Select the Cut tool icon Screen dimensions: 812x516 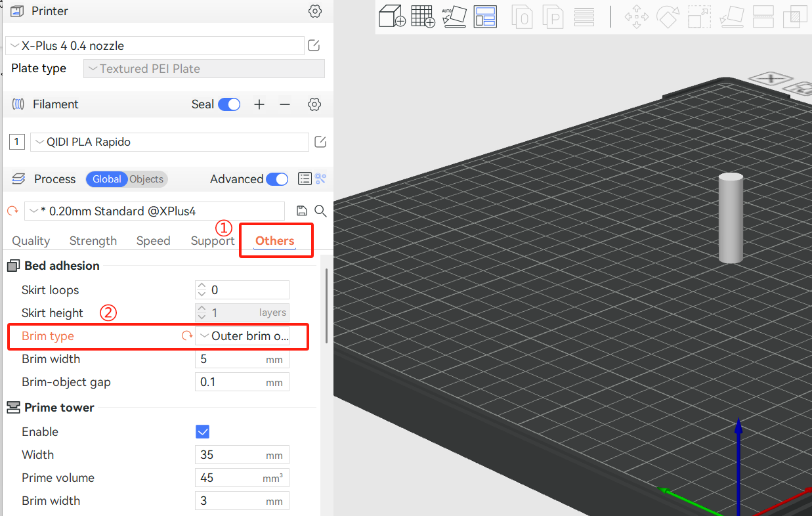[x=763, y=16]
